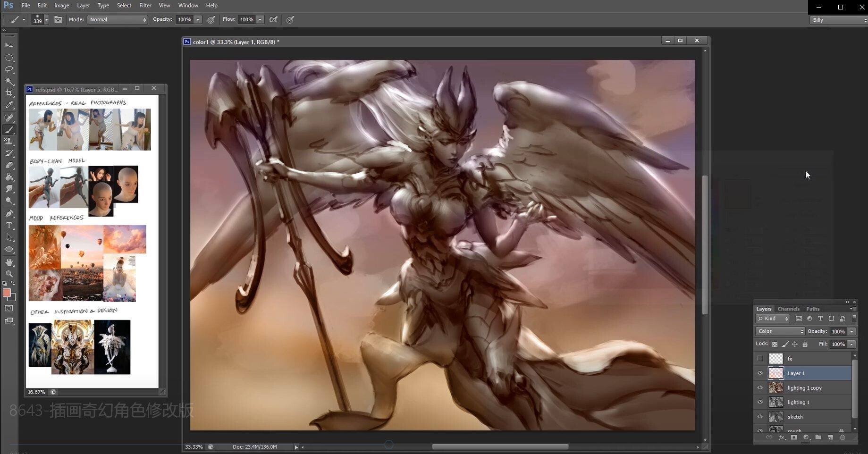Select the Move tool
The width and height of the screenshot is (868, 454).
[x=9, y=45]
